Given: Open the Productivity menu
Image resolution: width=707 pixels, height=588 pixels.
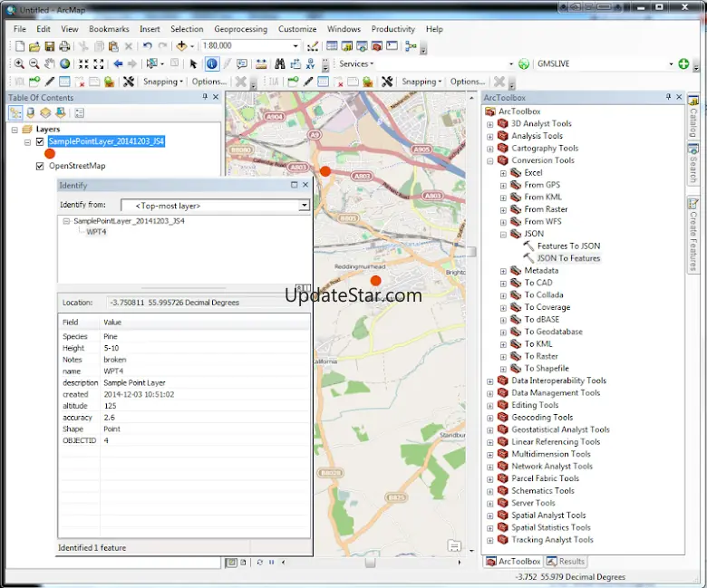Looking at the screenshot, I should pos(392,29).
